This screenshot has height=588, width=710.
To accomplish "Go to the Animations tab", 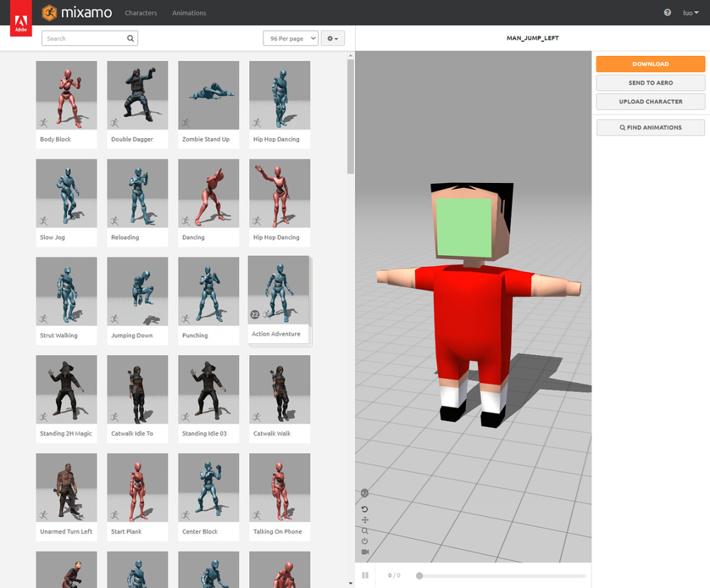I will pyautogui.click(x=189, y=12).
